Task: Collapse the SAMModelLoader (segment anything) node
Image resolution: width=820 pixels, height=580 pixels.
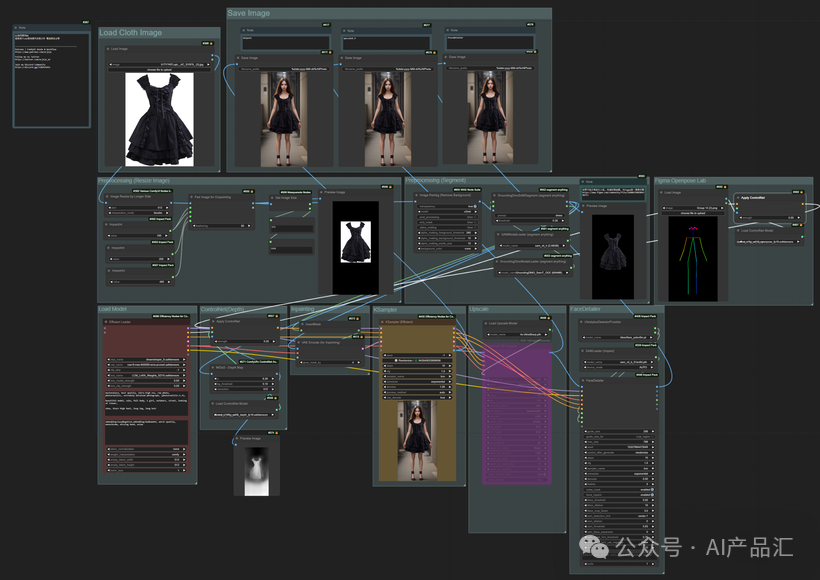Action: click(498, 234)
